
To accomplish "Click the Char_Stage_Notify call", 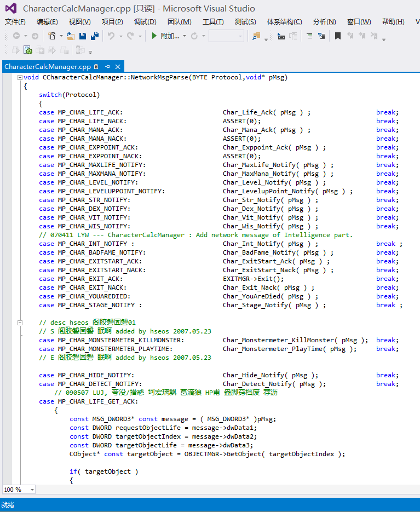I will tap(274, 306).
